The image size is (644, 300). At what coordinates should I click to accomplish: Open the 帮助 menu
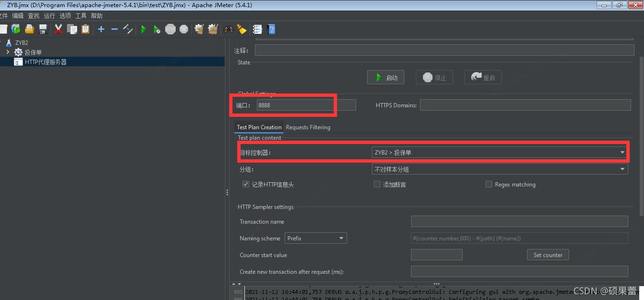96,16
